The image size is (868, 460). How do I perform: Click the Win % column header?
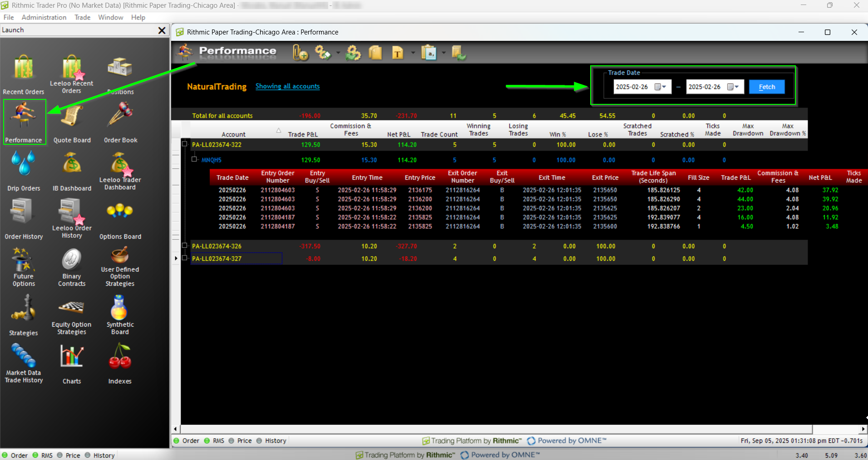click(557, 134)
